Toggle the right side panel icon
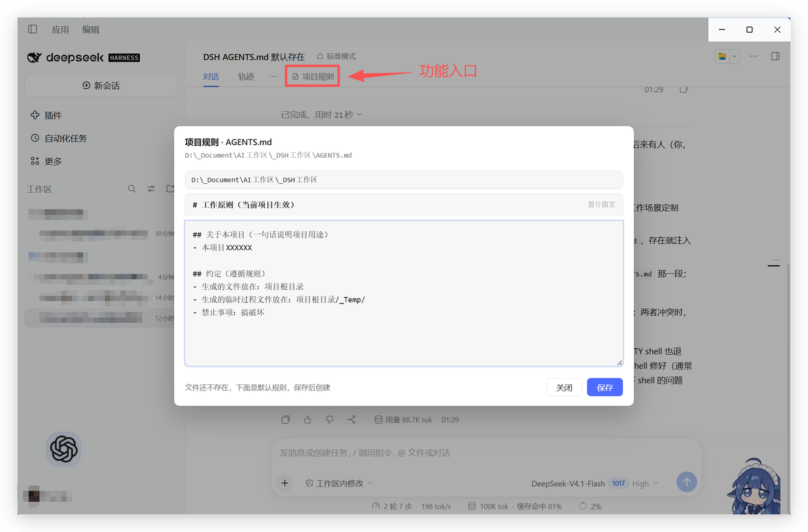This screenshot has width=808, height=532. 775,56
